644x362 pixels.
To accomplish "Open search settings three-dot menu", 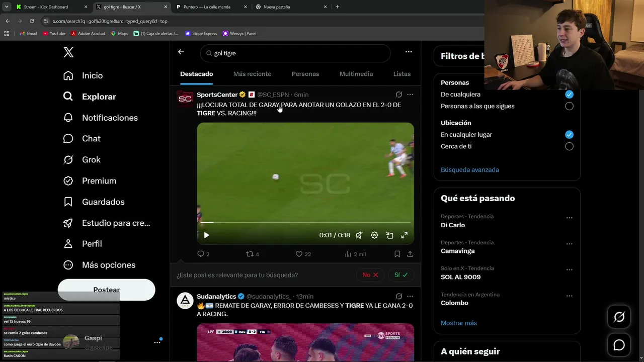I will [x=409, y=52].
